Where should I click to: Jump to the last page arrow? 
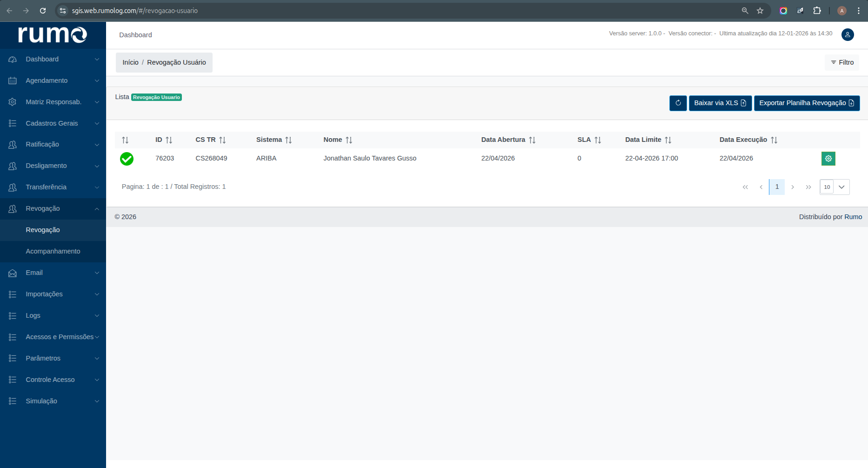808,187
